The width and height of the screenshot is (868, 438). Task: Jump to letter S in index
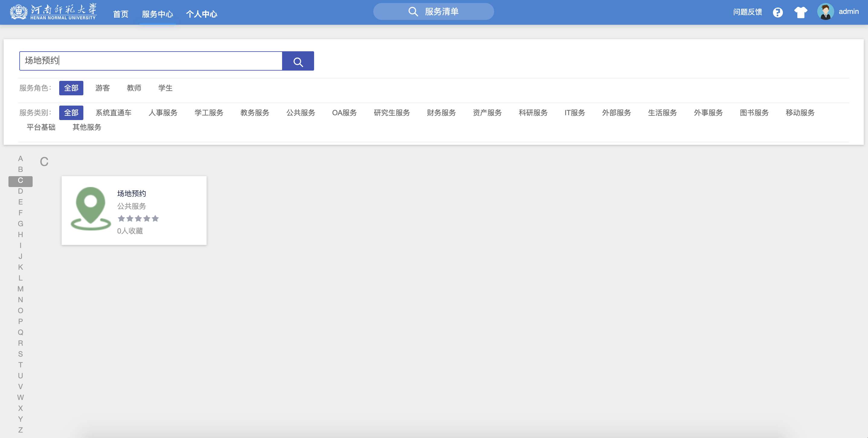point(21,354)
